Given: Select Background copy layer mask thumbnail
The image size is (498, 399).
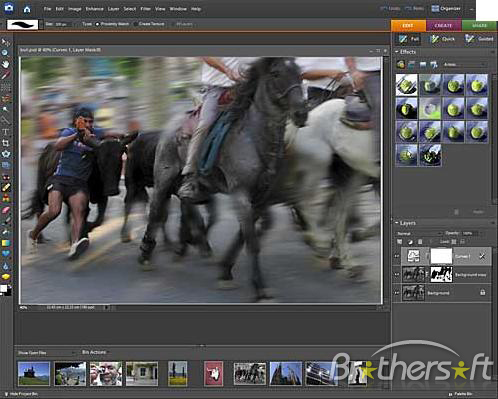Looking at the screenshot, I should [x=441, y=274].
